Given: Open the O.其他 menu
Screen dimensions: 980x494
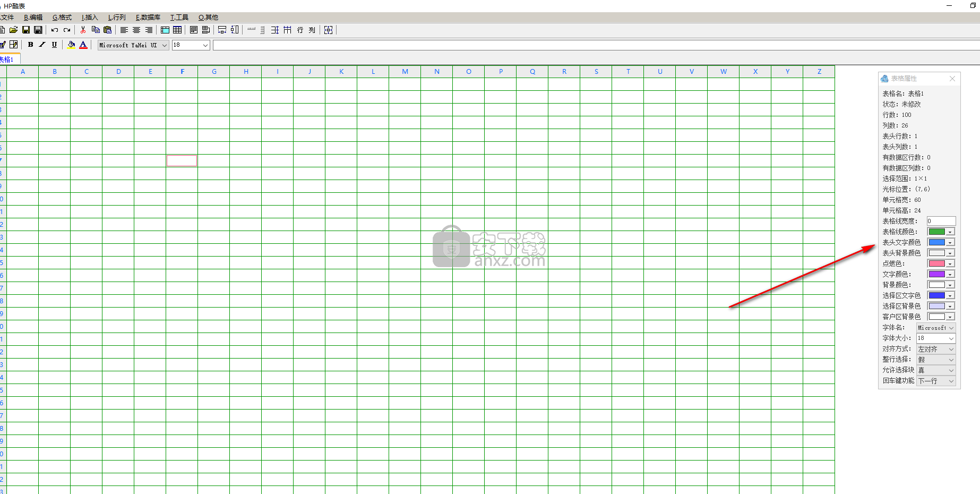Looking at the screenshot, I should [x=208, y=17].
